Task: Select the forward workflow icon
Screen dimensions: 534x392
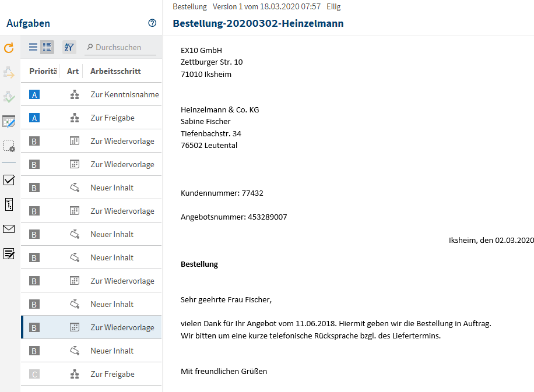Action: click(x=8, y=71)
